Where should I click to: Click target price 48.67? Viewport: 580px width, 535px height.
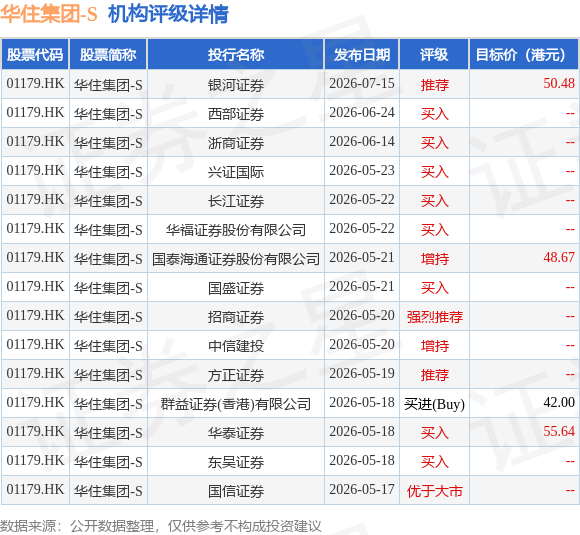(x=559, y=257)
